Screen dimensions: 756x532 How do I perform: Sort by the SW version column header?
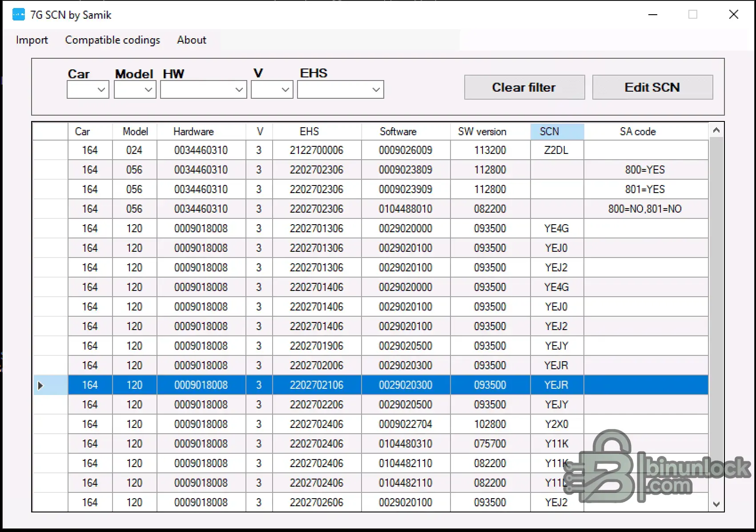[491, 132]
